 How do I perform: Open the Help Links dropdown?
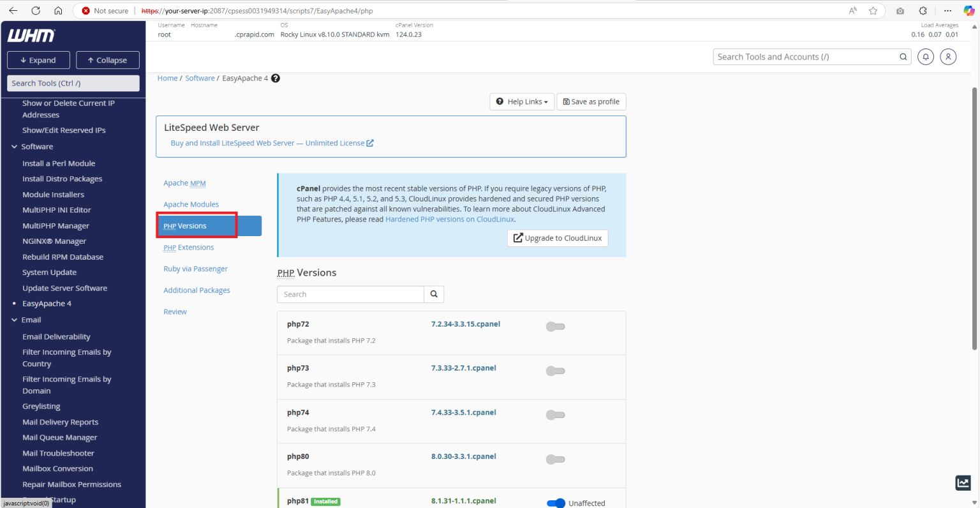point(521,101)
